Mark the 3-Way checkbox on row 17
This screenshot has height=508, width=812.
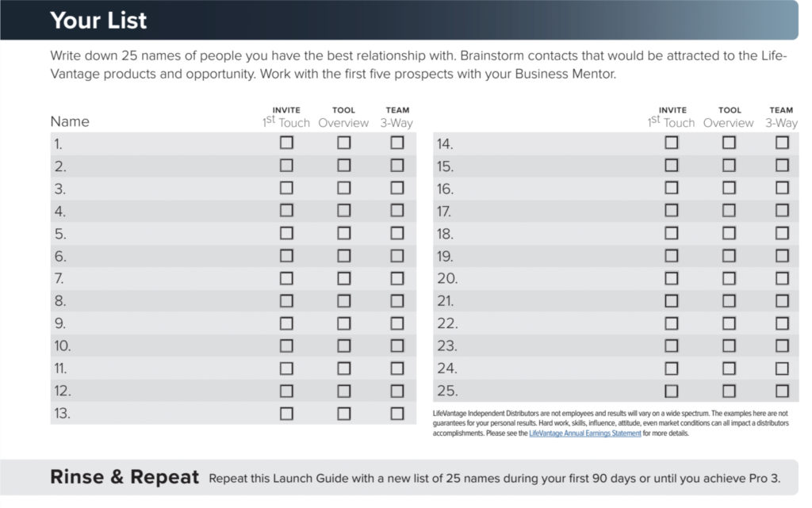pos(783,211)
